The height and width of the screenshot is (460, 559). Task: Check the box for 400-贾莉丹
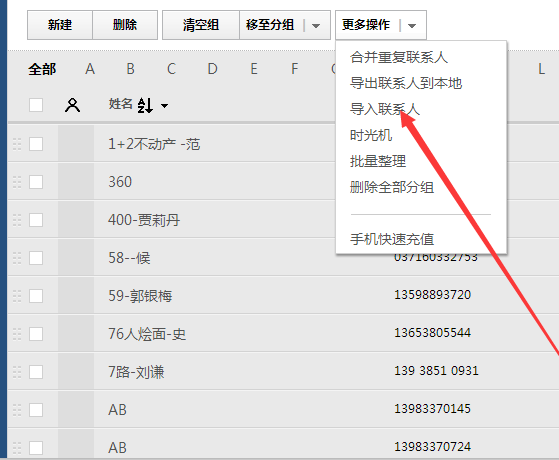36,220
